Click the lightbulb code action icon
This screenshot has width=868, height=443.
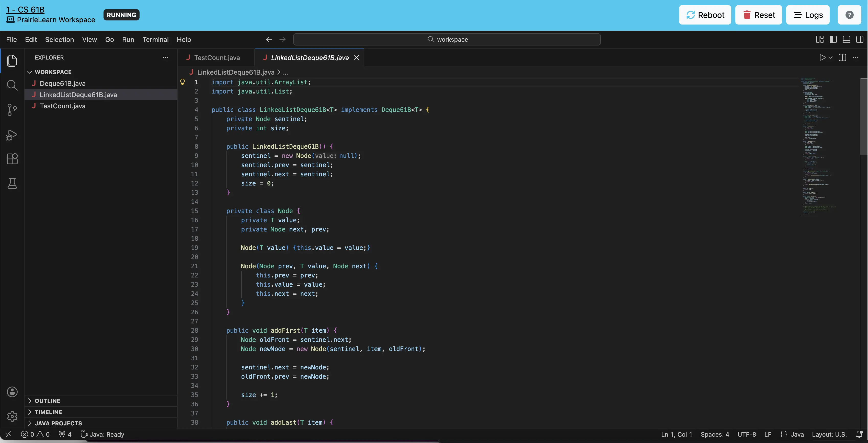pos(182,82)
